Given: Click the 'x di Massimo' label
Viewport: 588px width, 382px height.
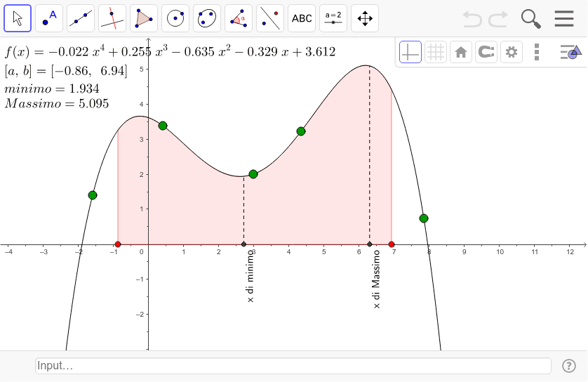Looking at the screenshot, I should [377, 279].
